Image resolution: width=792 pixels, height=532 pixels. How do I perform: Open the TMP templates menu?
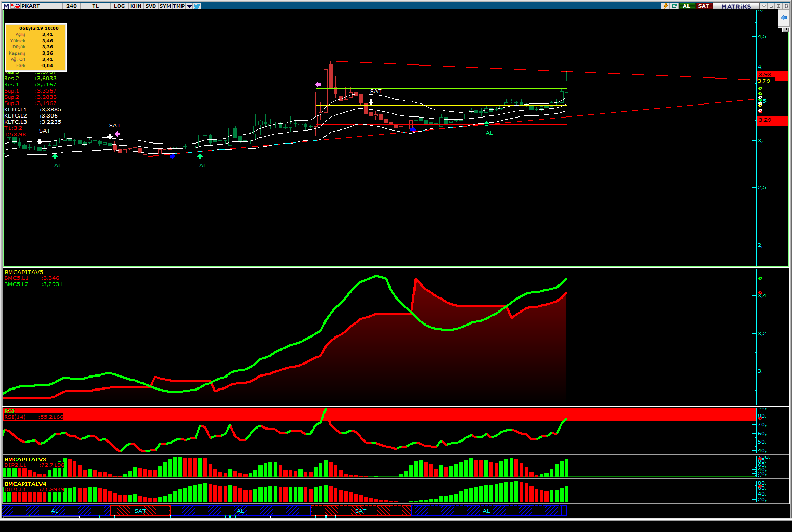click(178, 6)
